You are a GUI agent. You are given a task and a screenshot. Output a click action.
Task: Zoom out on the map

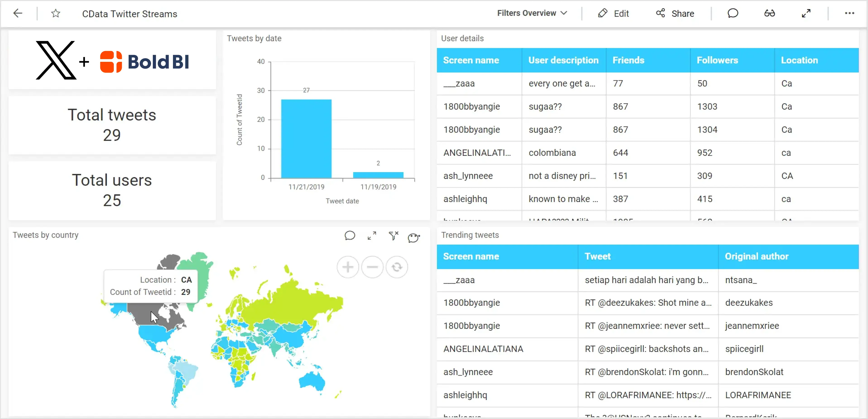[372, 267]
